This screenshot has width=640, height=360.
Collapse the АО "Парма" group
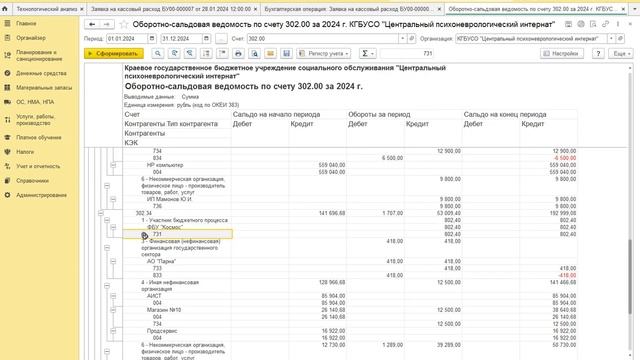pyautogui.click(x=113, y=261)
